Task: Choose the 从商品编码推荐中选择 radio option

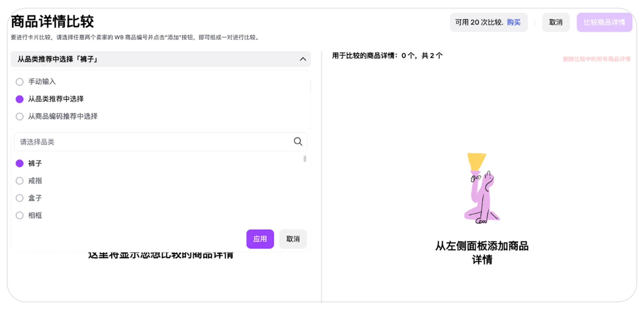Action: (x=20, y=116)
